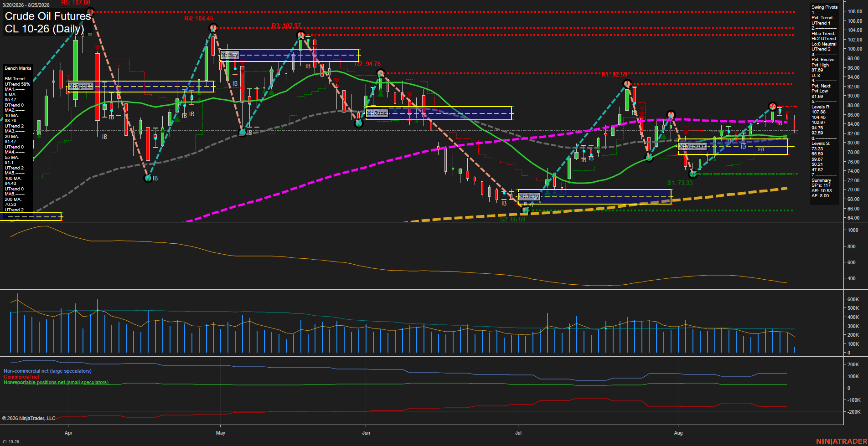Click the '55 MA:' label in Bench Marks
The height and width of the screenshot is (446, 868).
point(12,158)
